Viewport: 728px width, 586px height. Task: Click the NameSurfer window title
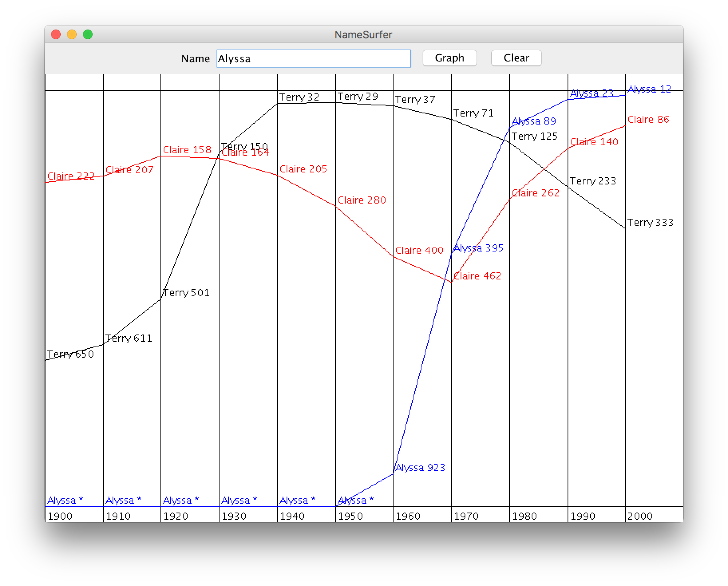tap(363, 35)
